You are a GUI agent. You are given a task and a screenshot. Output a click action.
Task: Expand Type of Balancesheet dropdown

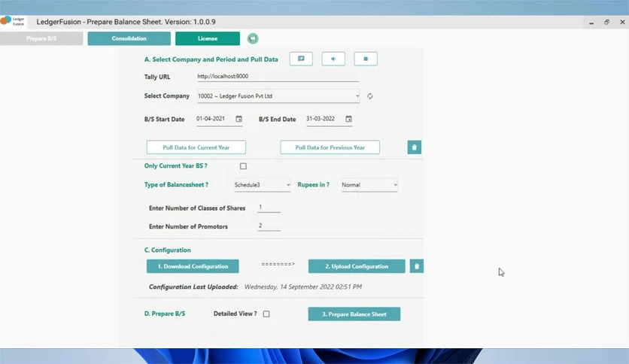(x=262, y=185)
